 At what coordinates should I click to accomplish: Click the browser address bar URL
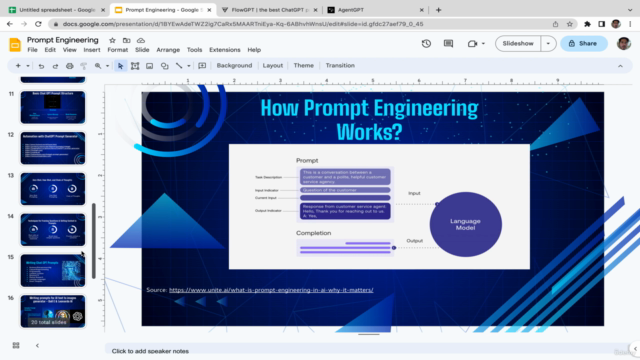pos(243,24)
